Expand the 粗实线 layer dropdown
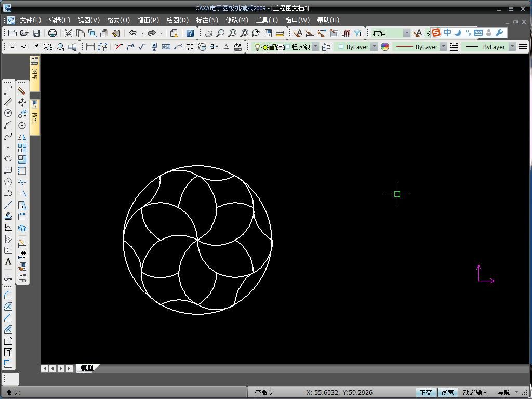The height and width of the screenshot is (399, 532). click(x=315, y=47)
